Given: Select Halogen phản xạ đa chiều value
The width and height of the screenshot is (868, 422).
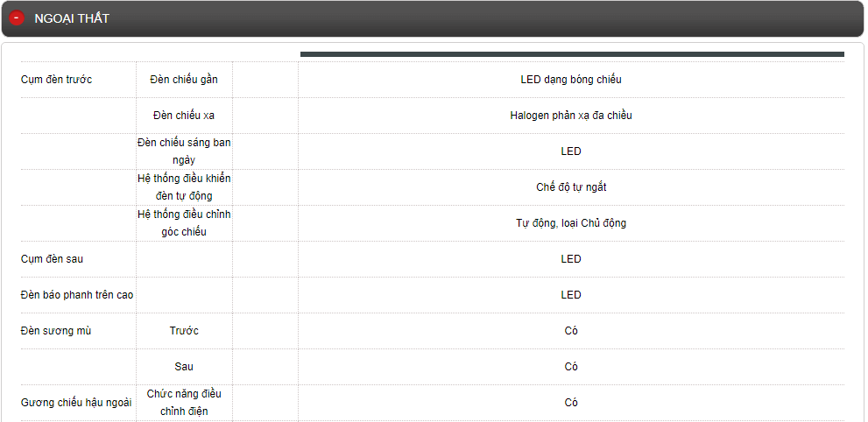Looking at the screenshot, I should 570,116.
